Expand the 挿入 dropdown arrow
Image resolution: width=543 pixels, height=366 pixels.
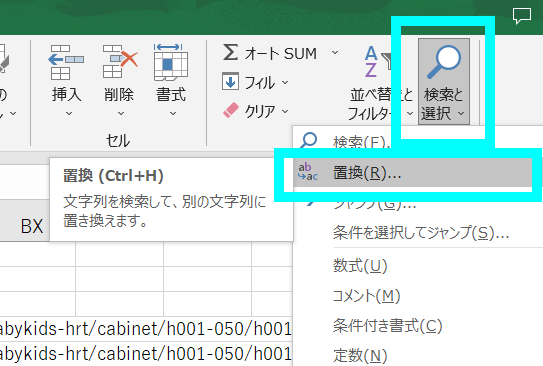tap(69, 113)
